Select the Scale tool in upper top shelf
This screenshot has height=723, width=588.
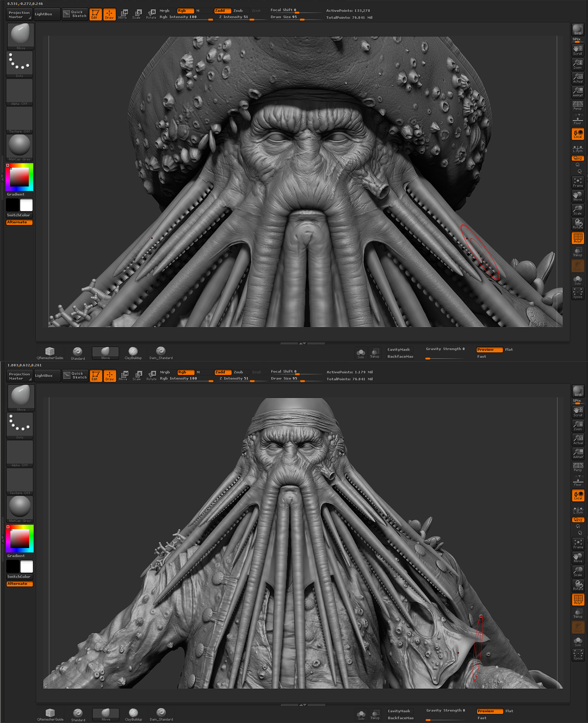point(137,14)
